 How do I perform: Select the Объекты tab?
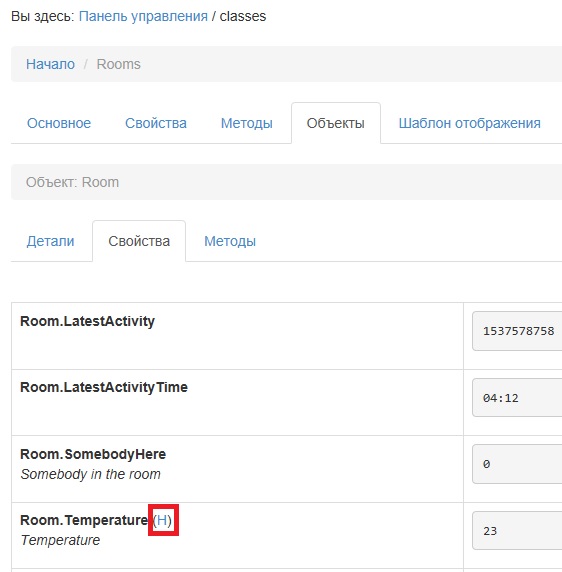coord(336,123)
